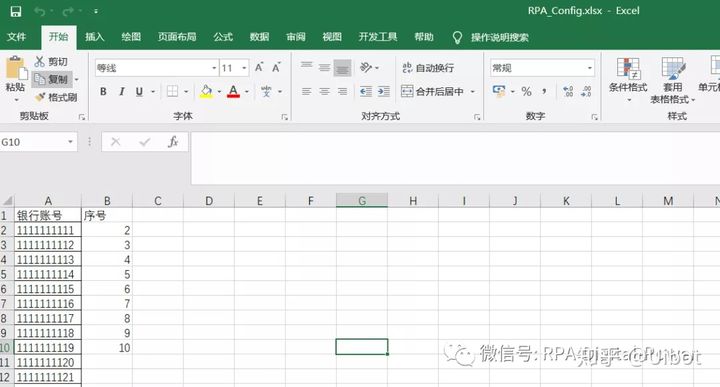
Task: Apply yellow fill color bucket
Action: point(206,91)
